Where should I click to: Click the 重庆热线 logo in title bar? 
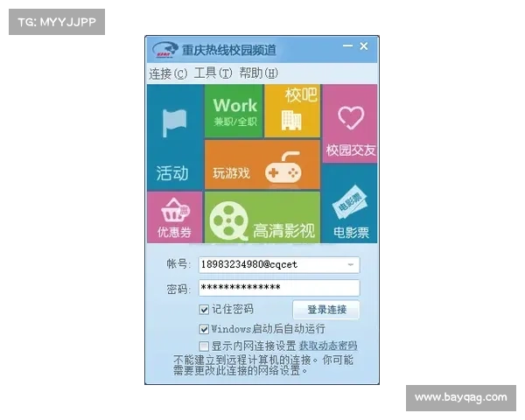(165, 50)
